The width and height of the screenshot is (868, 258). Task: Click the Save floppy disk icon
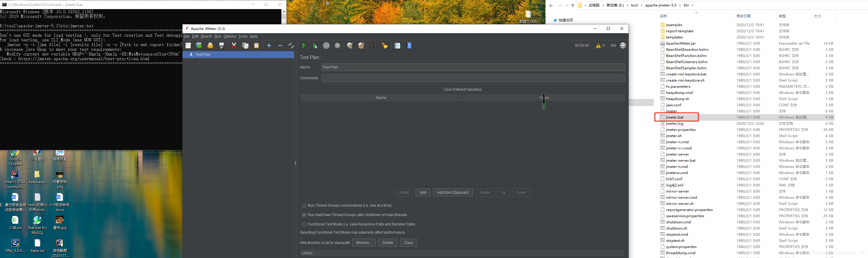[x=221, y=45]
